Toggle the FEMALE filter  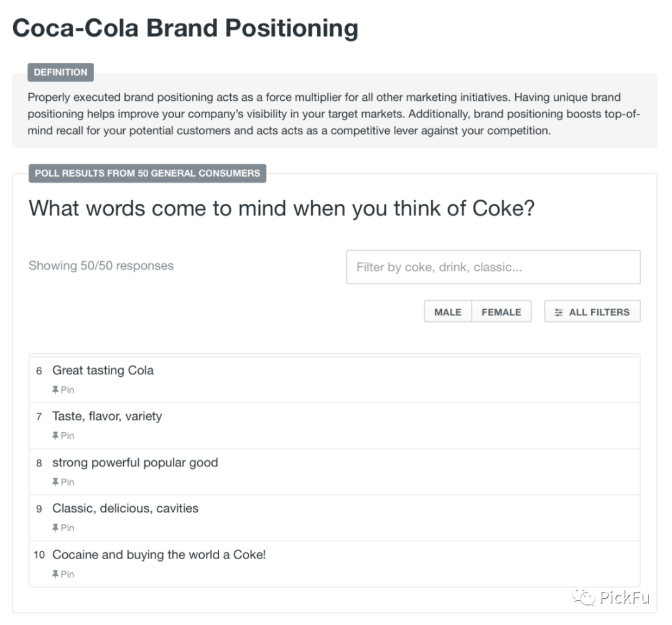(x=502, y=312)
